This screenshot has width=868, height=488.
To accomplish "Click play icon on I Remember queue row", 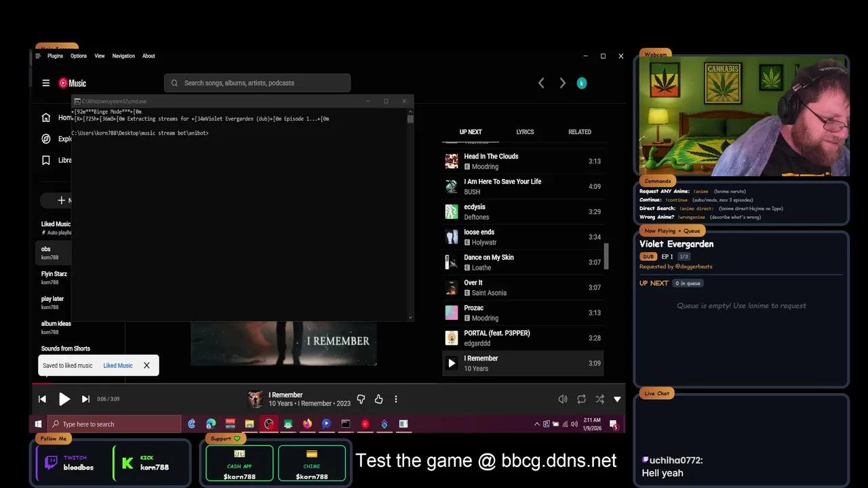I will click(x=452, y=363).
